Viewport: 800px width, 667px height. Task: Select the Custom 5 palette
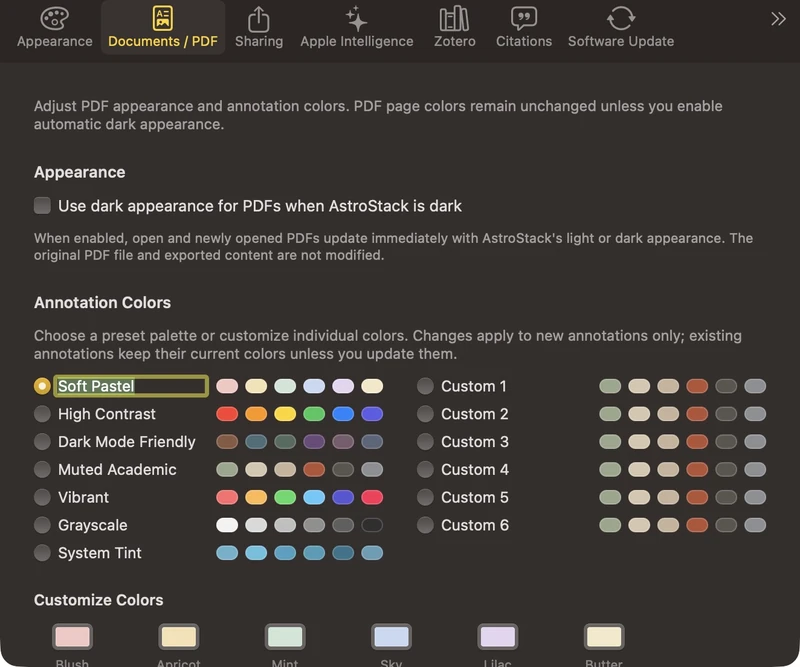pos(426,497)
